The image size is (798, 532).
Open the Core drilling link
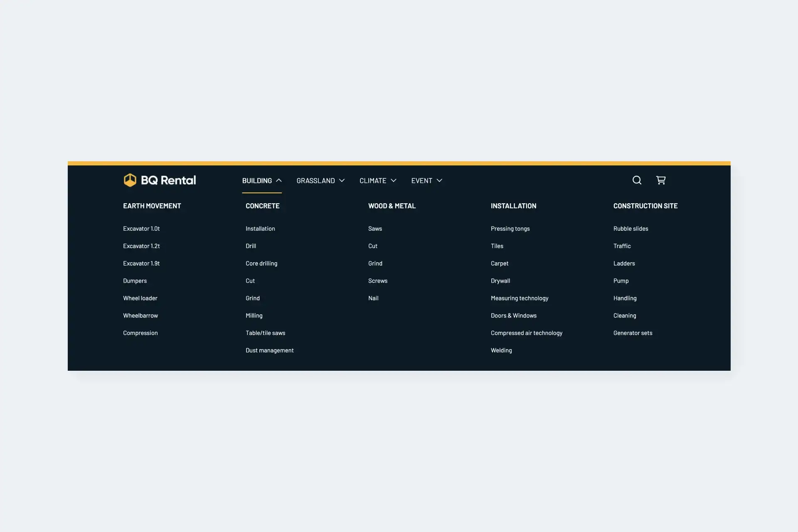pyautogui.click(x=261, y=263)
